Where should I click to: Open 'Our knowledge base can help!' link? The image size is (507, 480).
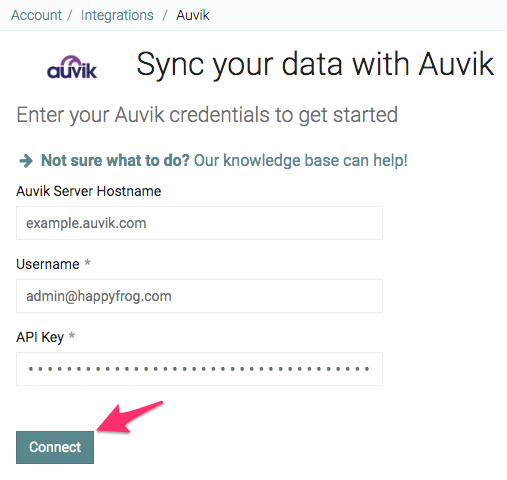[301, 160]
